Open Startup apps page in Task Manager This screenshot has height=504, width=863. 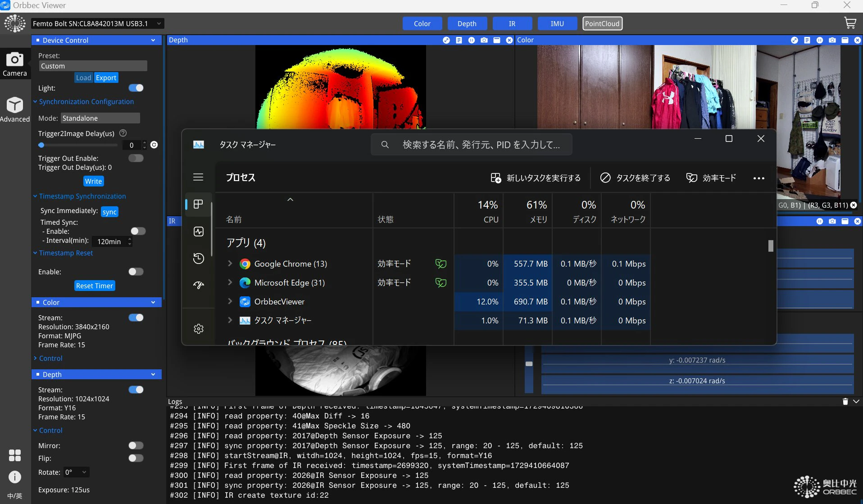(x=198, y=285)
